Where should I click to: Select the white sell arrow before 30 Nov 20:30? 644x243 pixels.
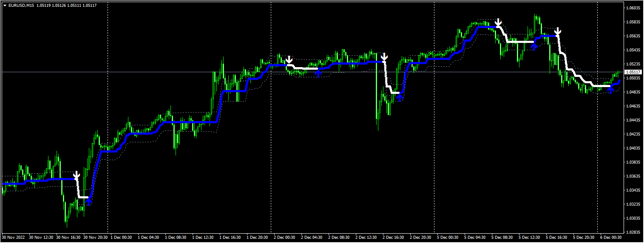77,175
